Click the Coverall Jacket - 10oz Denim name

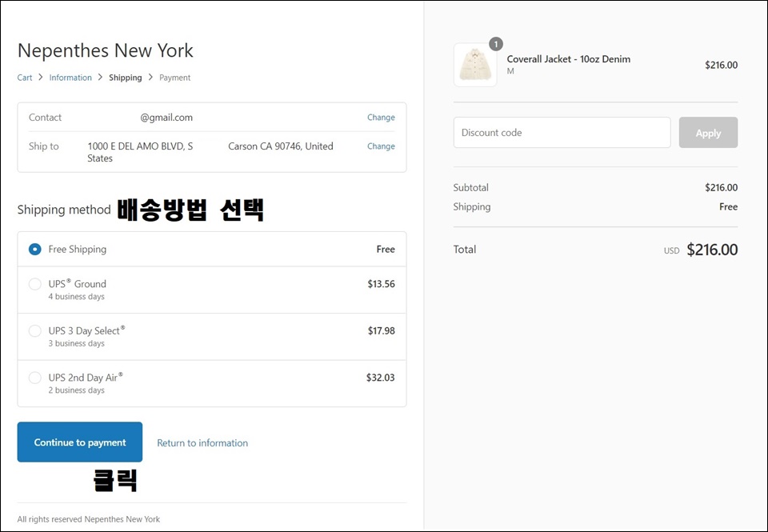tap(569, 58)
